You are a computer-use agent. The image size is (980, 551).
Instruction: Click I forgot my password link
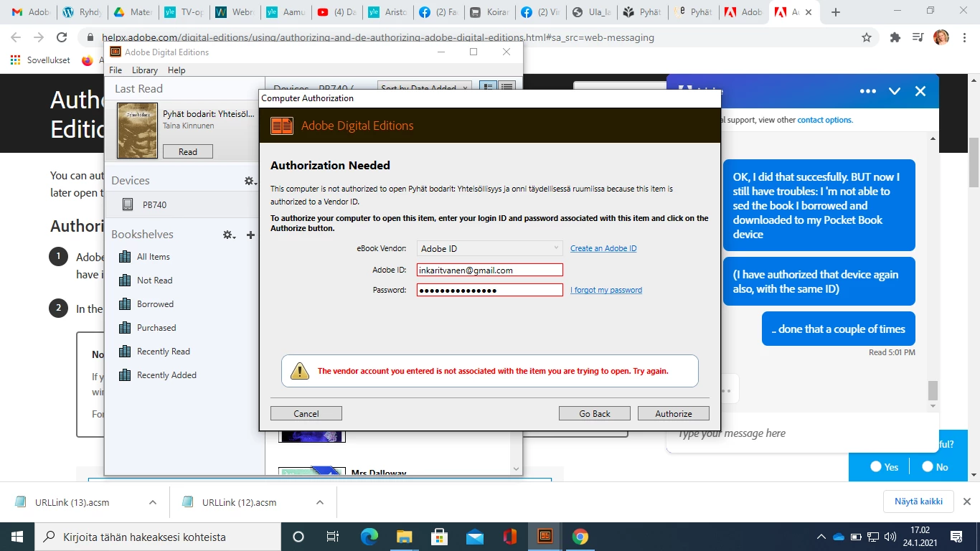606,290
